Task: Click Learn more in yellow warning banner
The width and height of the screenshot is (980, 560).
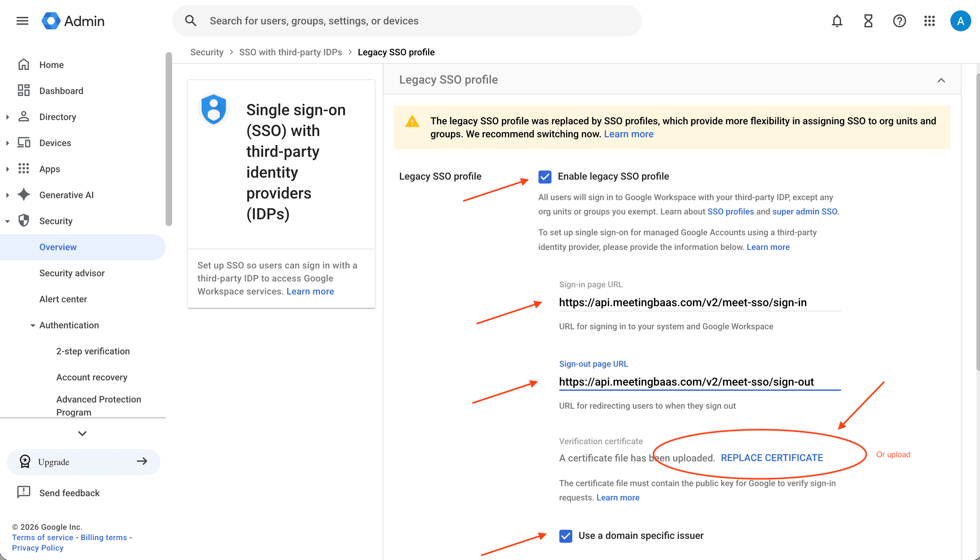Action: click(x=629, y=134)
